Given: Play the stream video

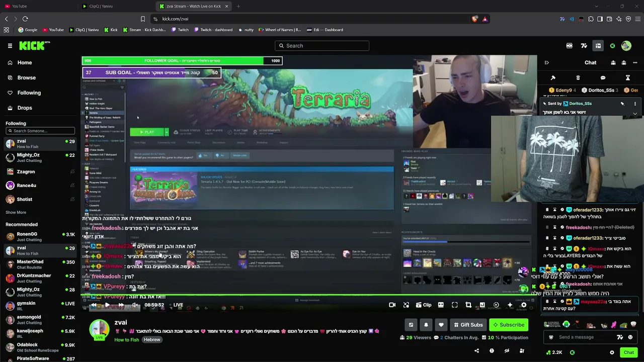Looking at the screenshot, I should coord(107,305).
